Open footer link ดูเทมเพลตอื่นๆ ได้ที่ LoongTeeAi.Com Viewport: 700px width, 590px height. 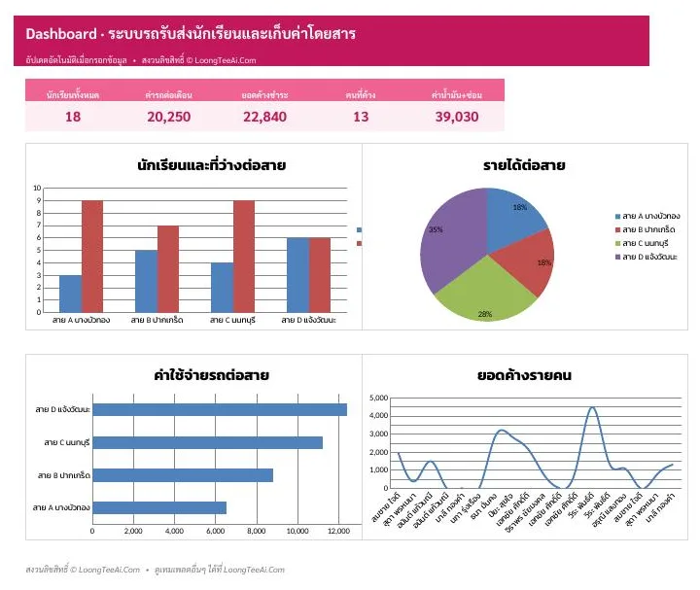point(219,570)
